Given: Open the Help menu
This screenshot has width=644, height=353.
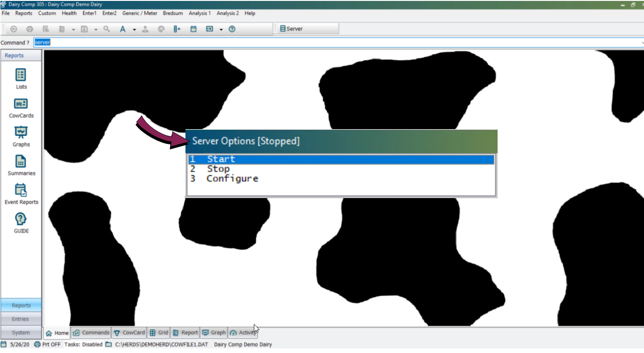Looking at the screenshot, I should tap(250, 13).
